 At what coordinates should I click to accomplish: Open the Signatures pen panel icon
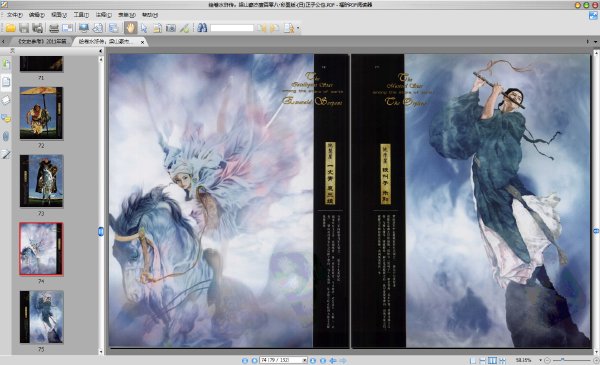click(x=6, y=154)
